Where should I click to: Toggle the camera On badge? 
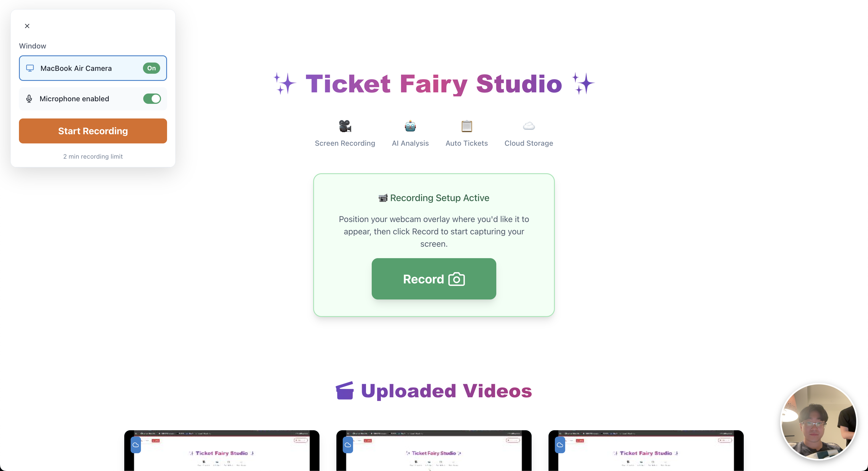(151, 68)
